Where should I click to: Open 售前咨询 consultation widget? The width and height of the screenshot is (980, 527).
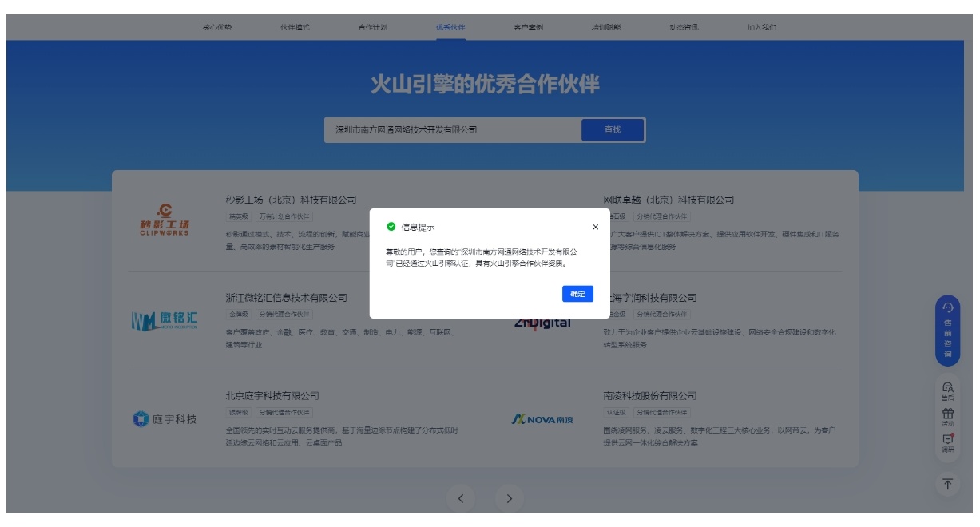(948, 331)
